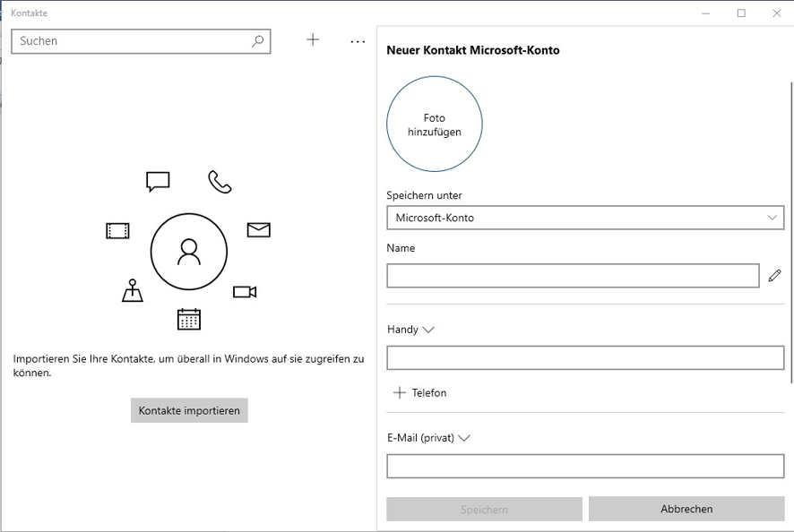The width and height of the screenshot is (794, 532).
Task: Click the speech bubble chat icon
Action: pos(158,182)
